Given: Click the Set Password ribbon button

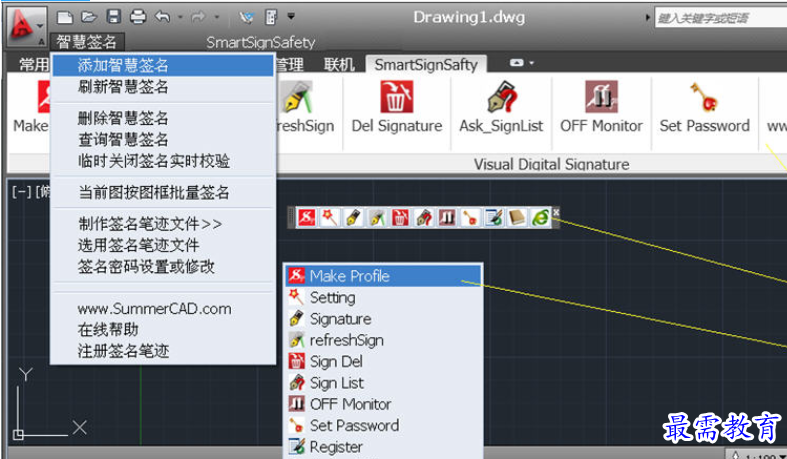Looking at the screenshot, I should (x=704, y=107).
